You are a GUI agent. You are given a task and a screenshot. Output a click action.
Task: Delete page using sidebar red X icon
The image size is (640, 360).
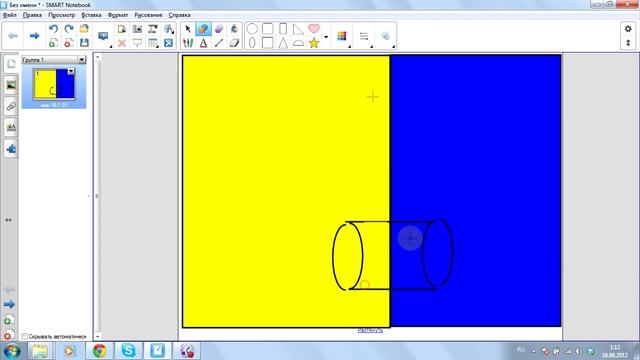click(x=9, y=335)
